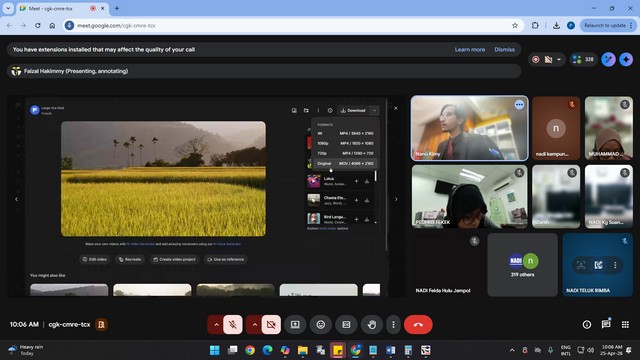Select the 720p MP4 format option
The height and width of the screenshot is (360, 640).
click(345, 153)
